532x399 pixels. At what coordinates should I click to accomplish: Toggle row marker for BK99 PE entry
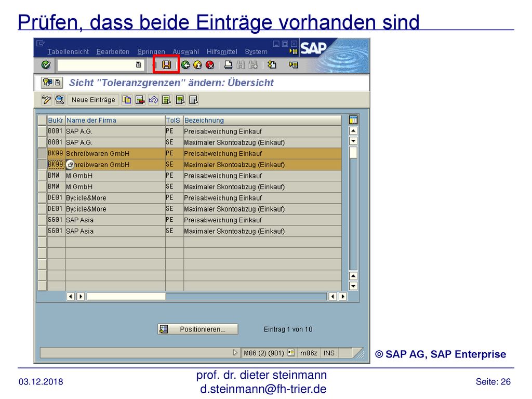click(x=42, y=153)
